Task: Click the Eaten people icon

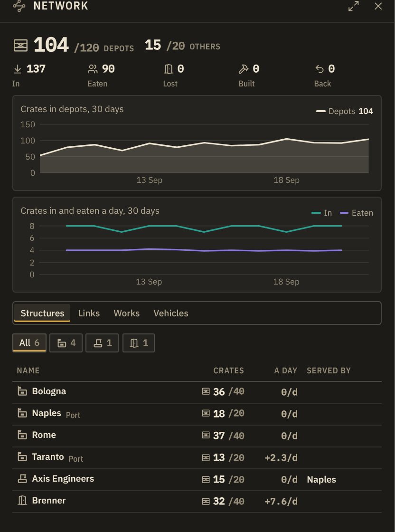Action: [x=93, y=69]
